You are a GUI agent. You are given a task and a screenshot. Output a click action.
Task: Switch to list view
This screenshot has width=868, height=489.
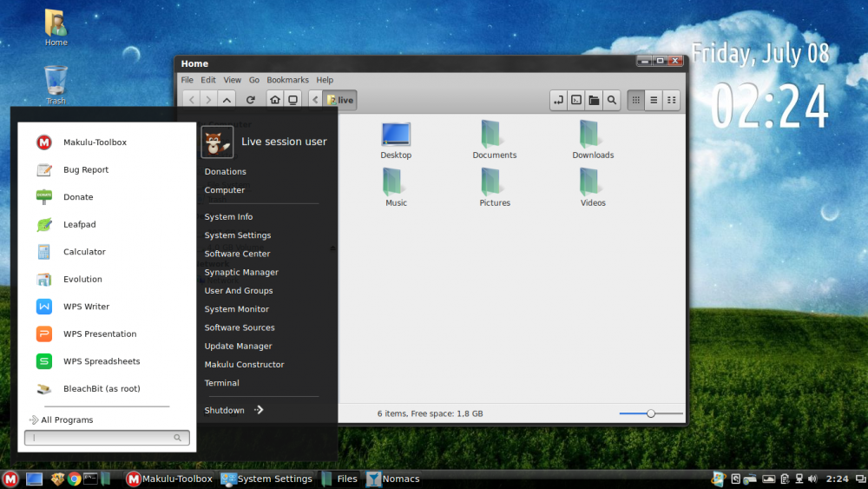[x=654, y=100]
